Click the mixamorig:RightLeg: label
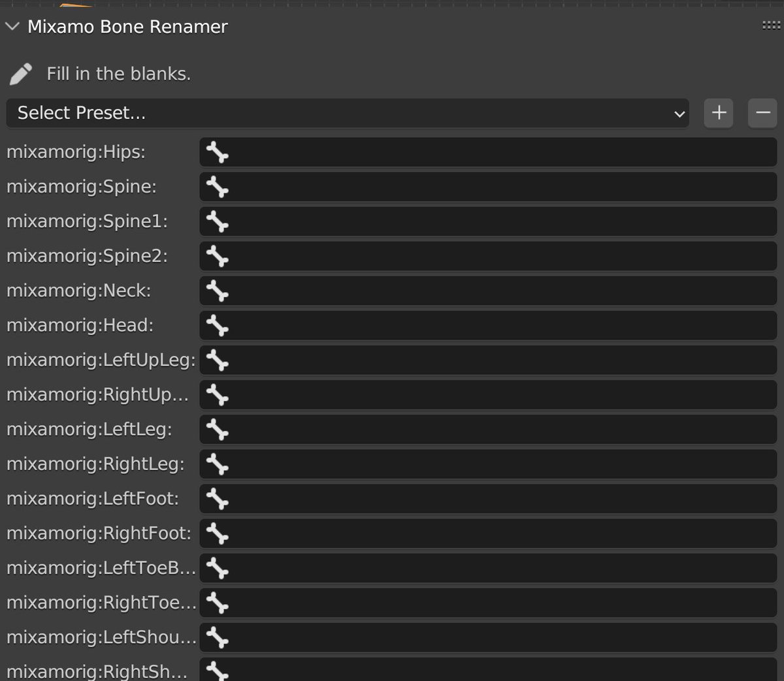The height and width of the screenshot is (681, 784). tap(95, 464)
